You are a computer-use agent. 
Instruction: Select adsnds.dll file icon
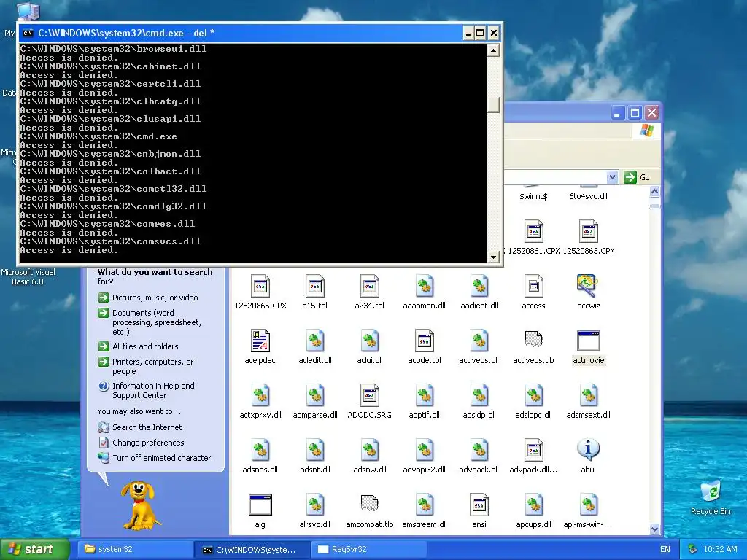pyautogui.click(x=260, y=451)
